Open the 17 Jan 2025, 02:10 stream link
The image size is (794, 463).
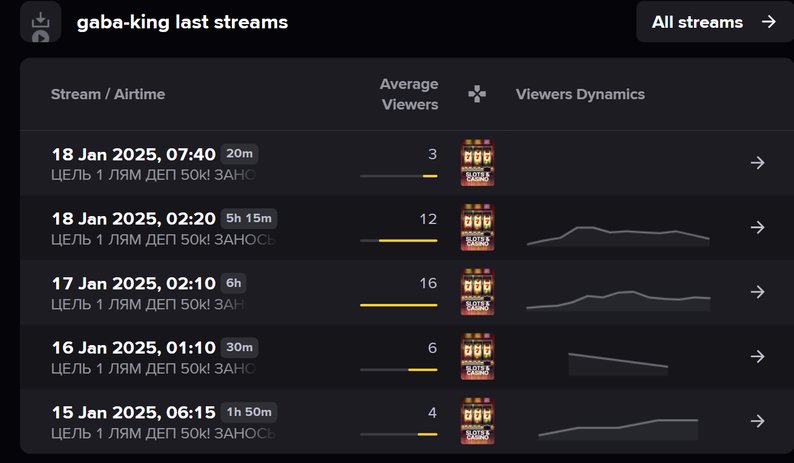[134, 283]
